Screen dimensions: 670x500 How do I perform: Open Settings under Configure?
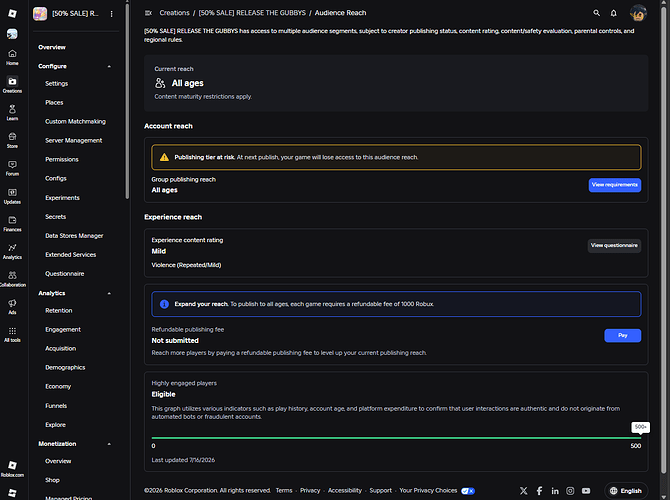click(56, 84)
